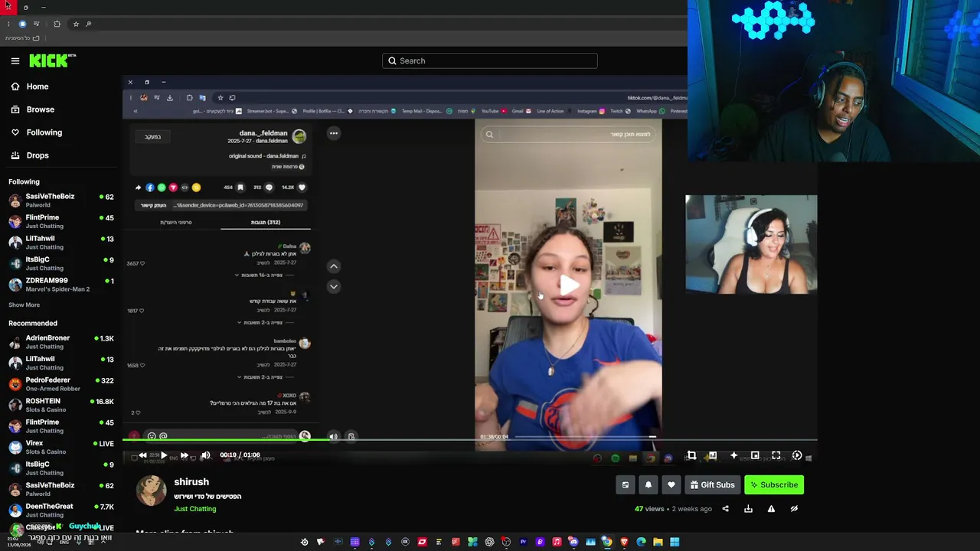Click the 00:19 / 01:06 time readout
This screenshot has height=551, width=980.
[240, 455]
